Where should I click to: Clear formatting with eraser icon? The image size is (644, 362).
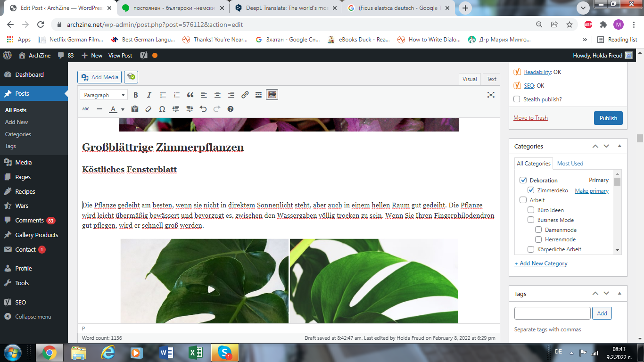pyautogui.click(x=148, y=109)
